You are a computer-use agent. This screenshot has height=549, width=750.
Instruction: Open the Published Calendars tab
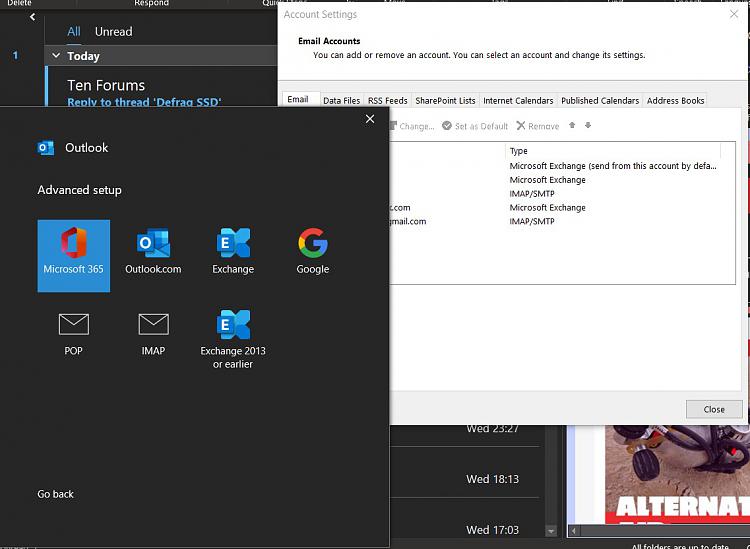600,100
